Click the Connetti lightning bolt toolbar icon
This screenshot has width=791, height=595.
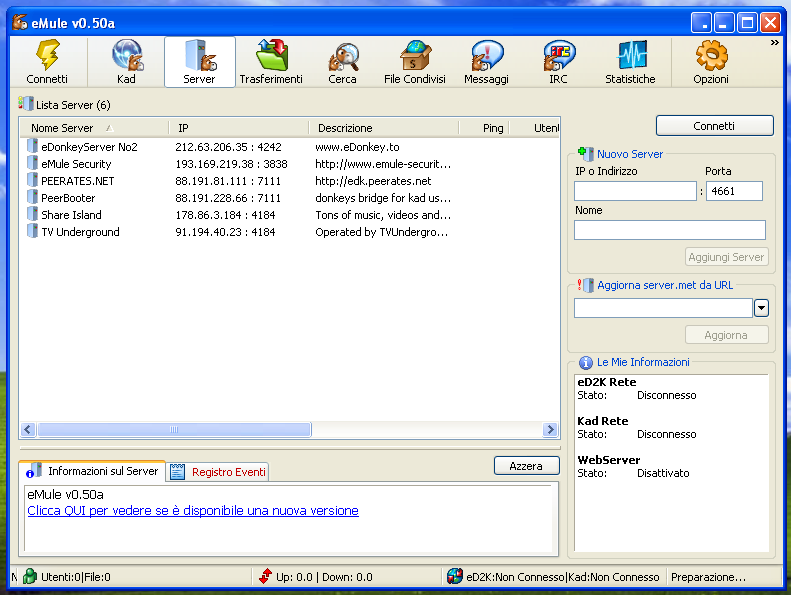pyautogui.click(x=47, y=62)
